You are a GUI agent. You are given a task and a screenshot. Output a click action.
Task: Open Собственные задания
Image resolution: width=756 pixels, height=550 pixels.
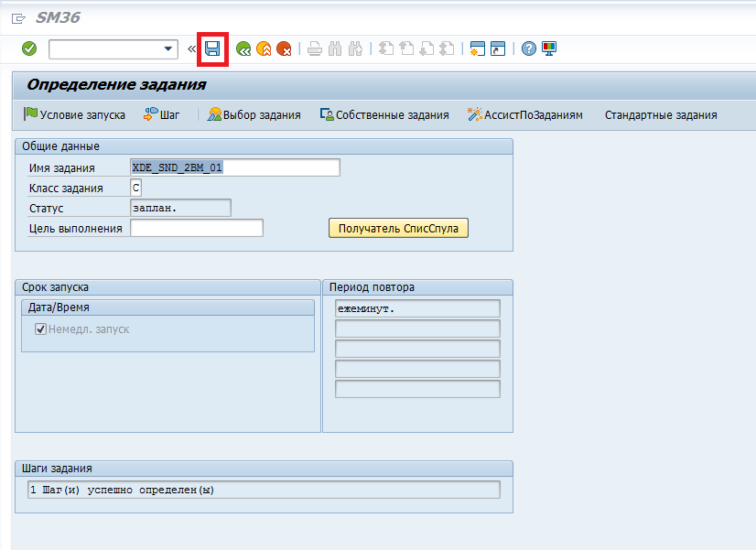(384, 114)
